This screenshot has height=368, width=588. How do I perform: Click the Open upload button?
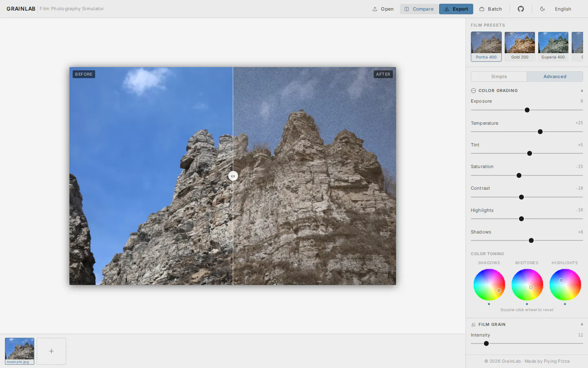[383, 9]
